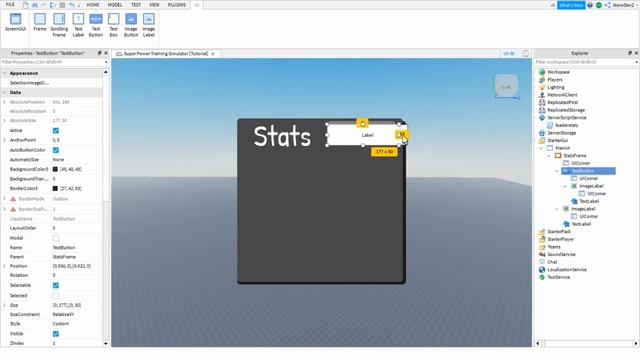Select Workspace in Explorer
640x360 pixels.
(558, 72)
